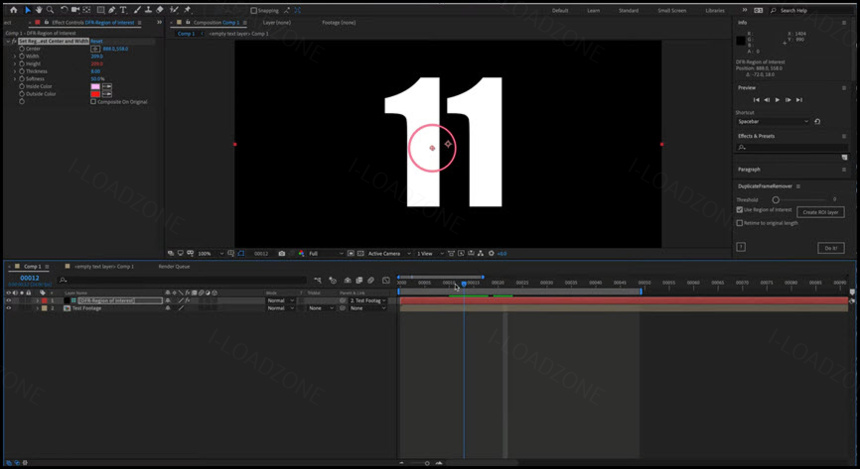860x469 pixels.
Task: Open the composition mini-flowchart icon in timeline
Action: click(318, 280)
